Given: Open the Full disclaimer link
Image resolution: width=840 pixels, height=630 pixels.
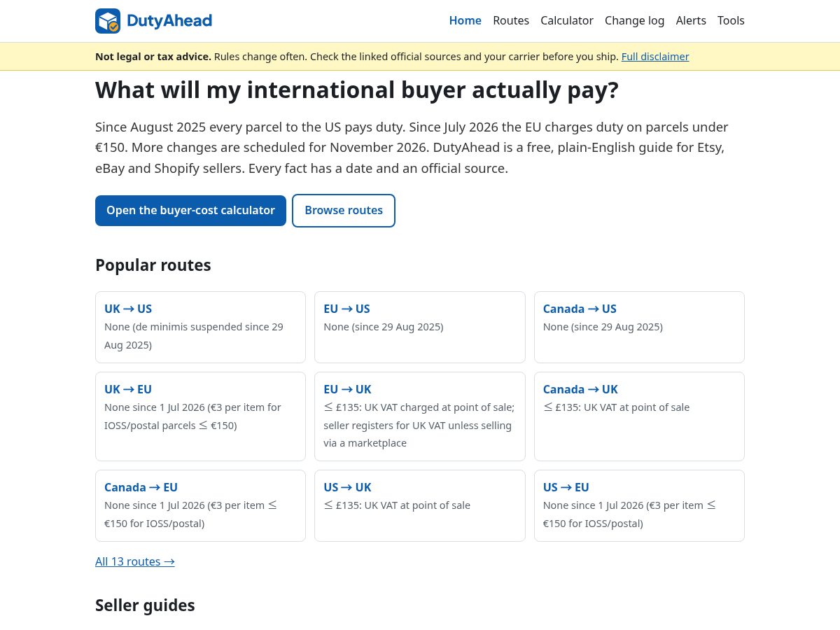Looking at the screenshot, I should coord(655,57).
